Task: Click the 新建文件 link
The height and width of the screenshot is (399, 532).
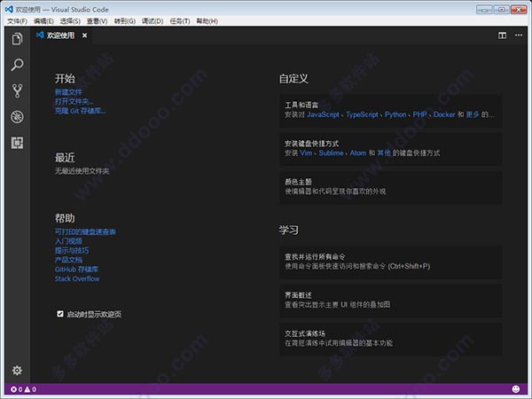Action: pos(68,92)
